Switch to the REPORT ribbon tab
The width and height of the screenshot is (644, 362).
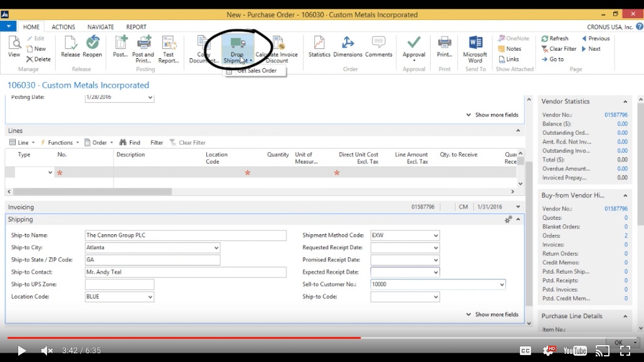pyautogui.click(x=136, y=27)
